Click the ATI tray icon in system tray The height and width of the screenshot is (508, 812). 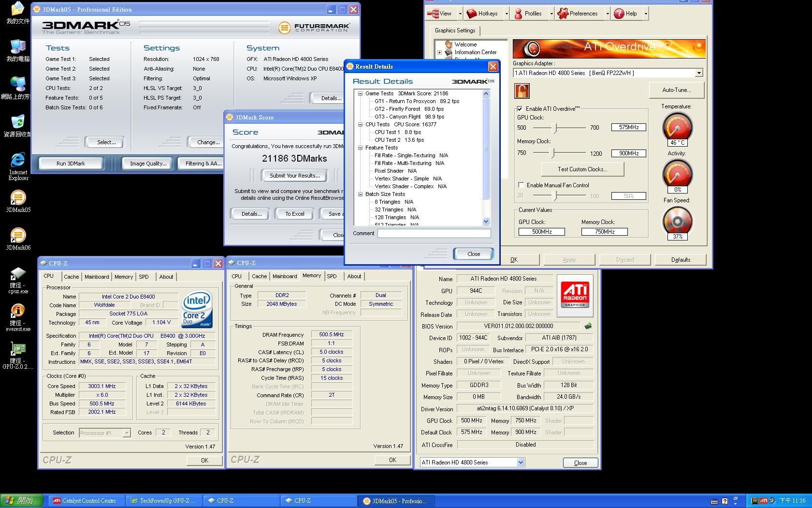pyautogui.click(x=764, y=501)
